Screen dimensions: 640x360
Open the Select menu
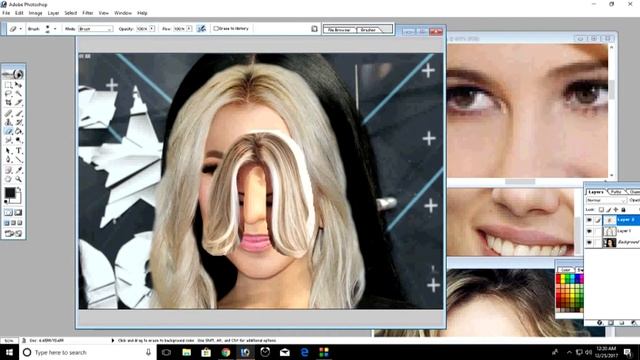[x=71, y=13]
